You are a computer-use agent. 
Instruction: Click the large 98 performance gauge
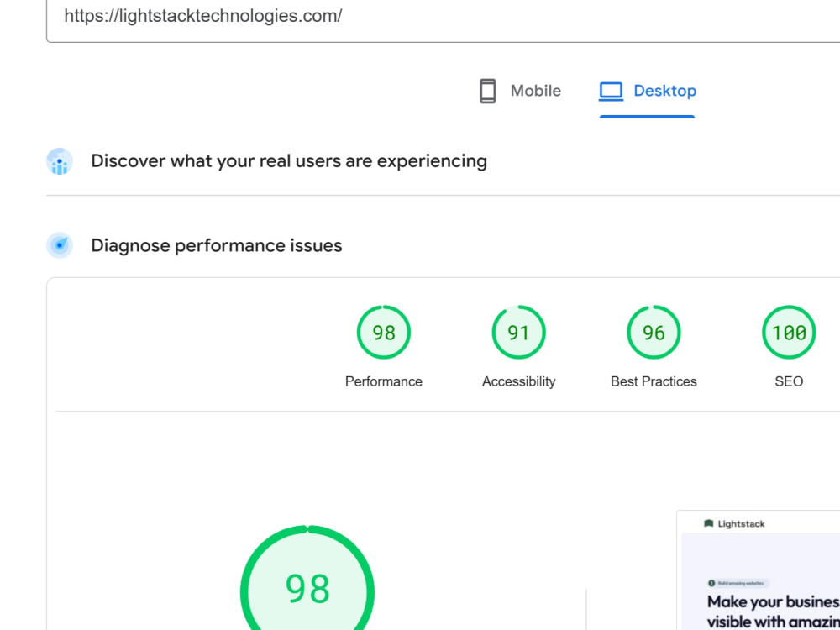coord(307,579)
